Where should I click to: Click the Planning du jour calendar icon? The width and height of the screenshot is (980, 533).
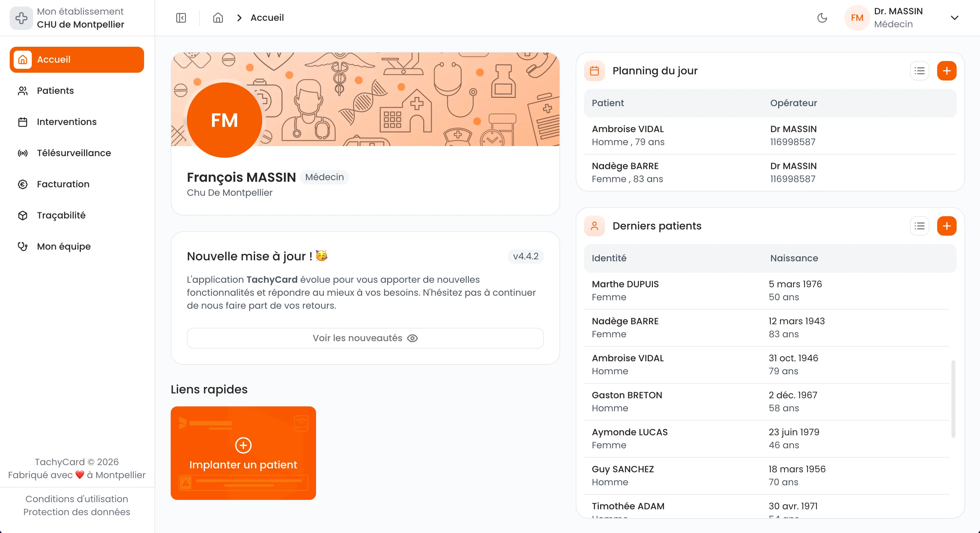point(594,71)
